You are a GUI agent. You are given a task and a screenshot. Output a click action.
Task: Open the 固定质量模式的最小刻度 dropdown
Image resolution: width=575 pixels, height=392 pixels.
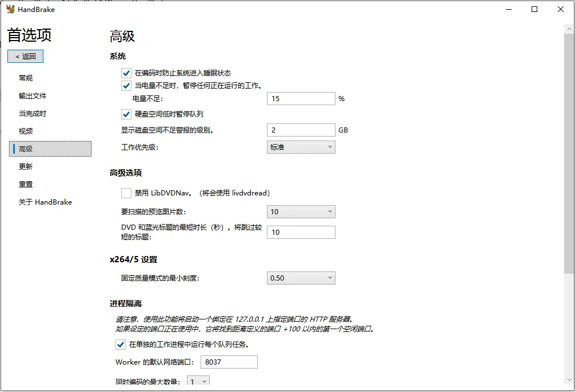click(x=301, y=278)
